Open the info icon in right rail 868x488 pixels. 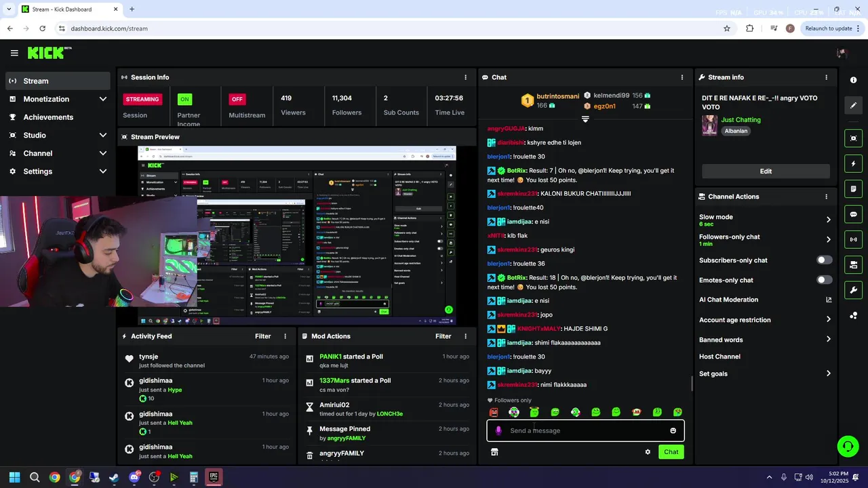point(853,80)
